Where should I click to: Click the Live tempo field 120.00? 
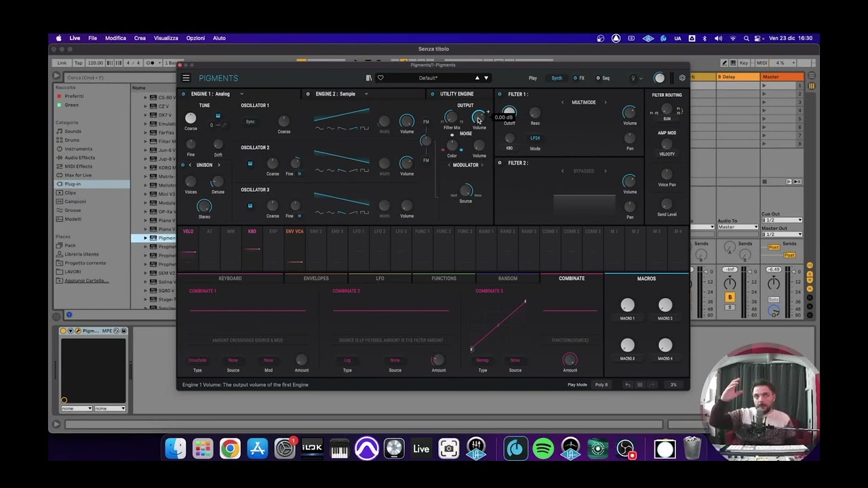point(96,63)
